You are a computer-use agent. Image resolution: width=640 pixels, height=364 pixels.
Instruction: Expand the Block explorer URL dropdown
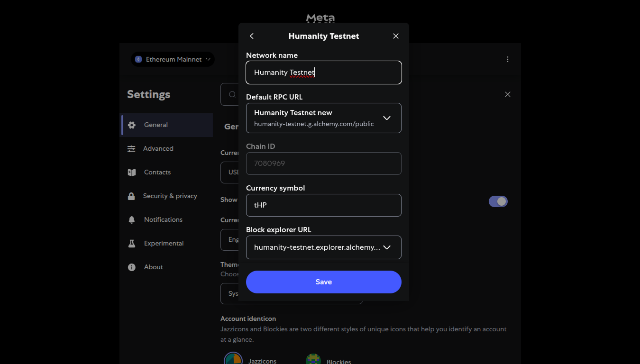(x=386, y=247)
